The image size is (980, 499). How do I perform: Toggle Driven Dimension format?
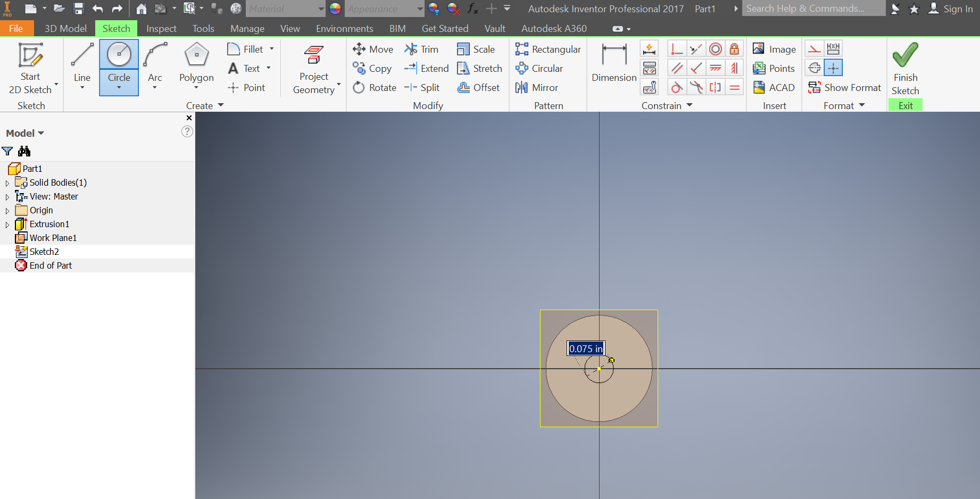point(833,49)
